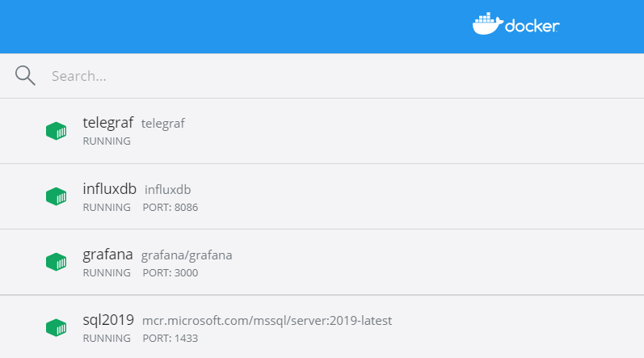Click PORT: 1433 on sql2019
This screenshot has height=358, width=644.
point(170,339)
